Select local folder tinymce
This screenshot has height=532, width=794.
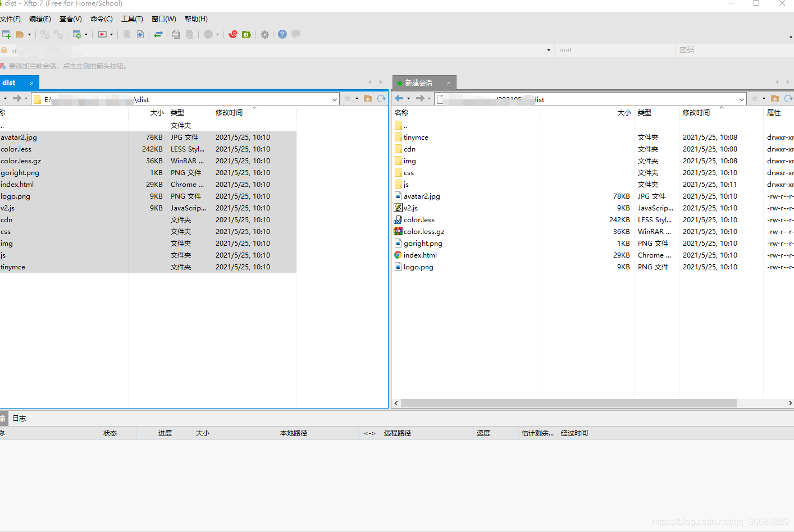coord(148,267)
